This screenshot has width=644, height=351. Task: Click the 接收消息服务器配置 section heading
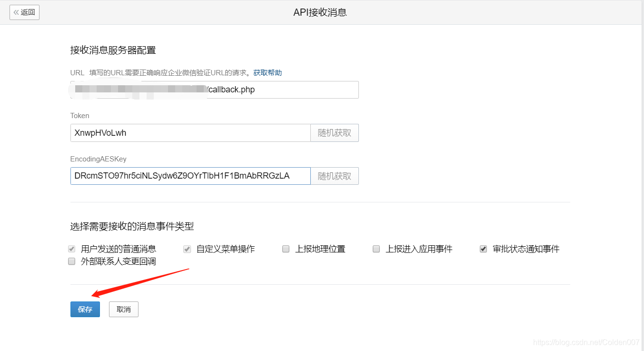tap(112, 50)
